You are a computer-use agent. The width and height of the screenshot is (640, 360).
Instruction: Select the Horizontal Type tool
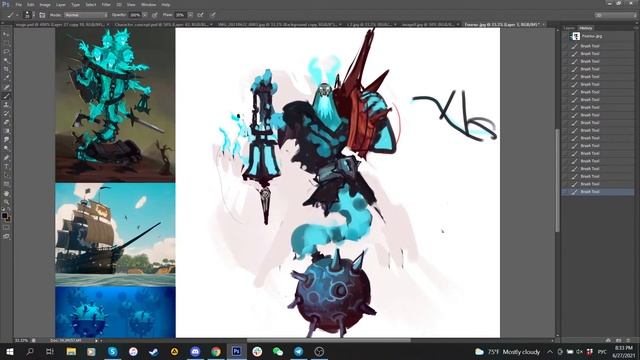pos(6,167)
